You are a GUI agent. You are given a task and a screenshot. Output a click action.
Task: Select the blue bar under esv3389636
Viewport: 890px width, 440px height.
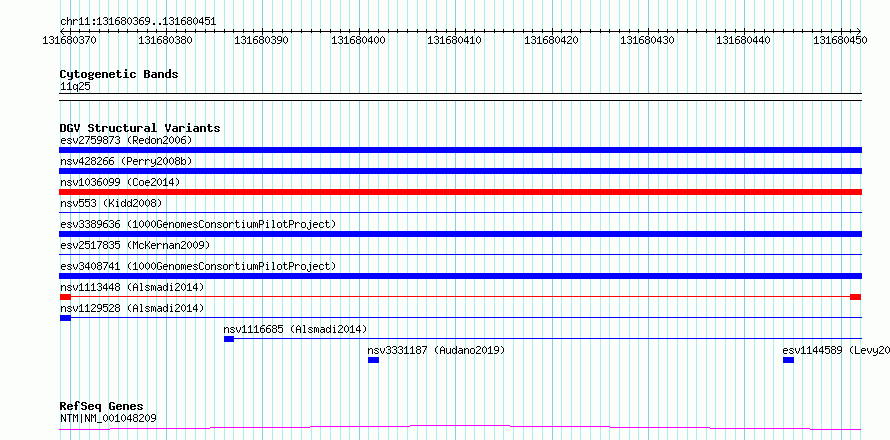click(x=460, y=234)
